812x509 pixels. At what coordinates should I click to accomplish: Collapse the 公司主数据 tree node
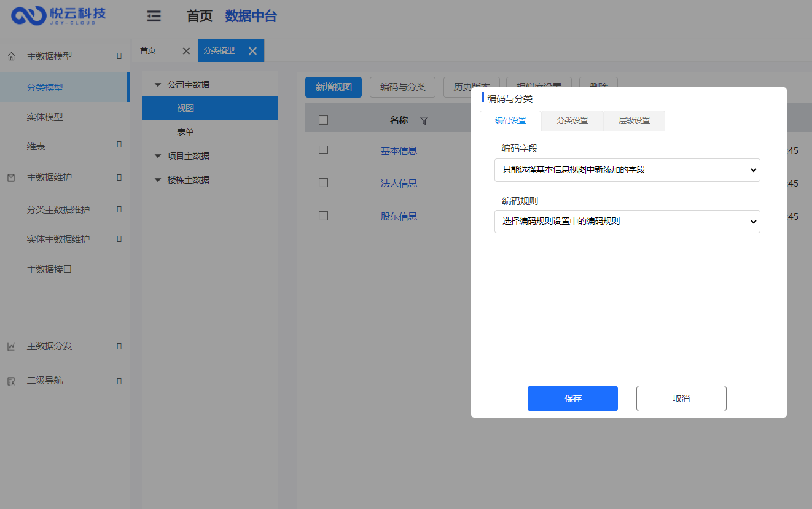pyautogui.click(x=158, y=85)
